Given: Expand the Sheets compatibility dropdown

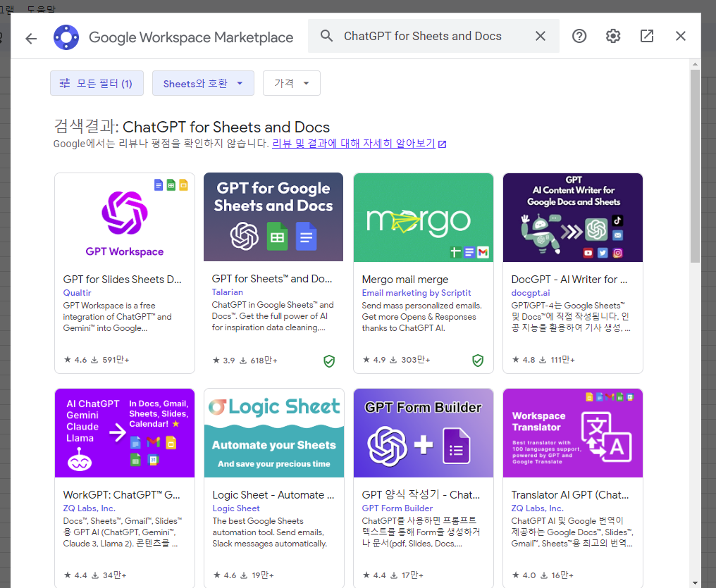Looking at the screenshot, I should click(x=203, y=83).
